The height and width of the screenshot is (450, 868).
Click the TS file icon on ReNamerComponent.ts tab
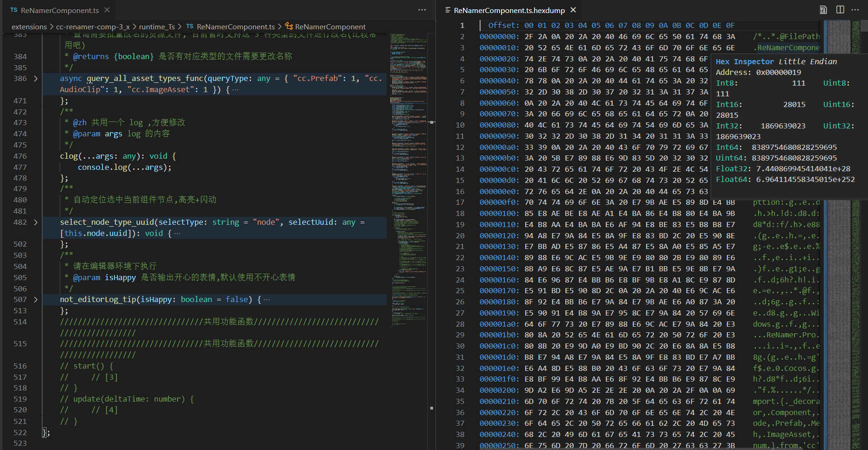pyautogui.click(x=14, y=10)
